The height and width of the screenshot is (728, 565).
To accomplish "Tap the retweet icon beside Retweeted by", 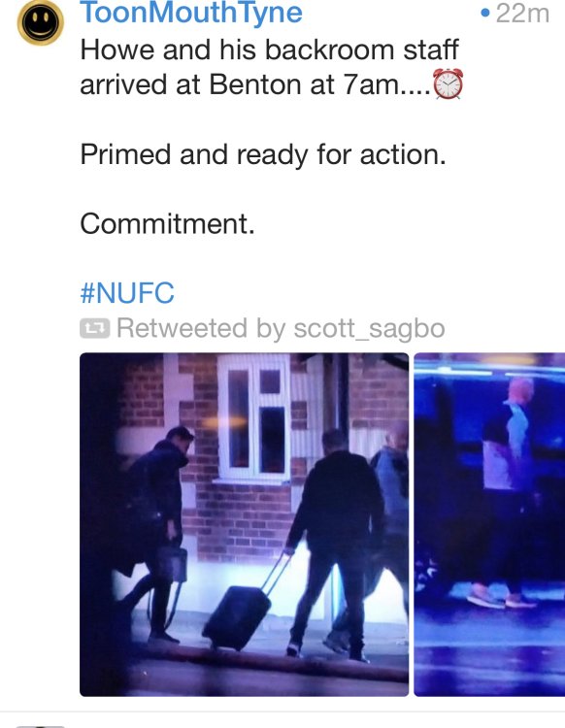I will (95, 328).
